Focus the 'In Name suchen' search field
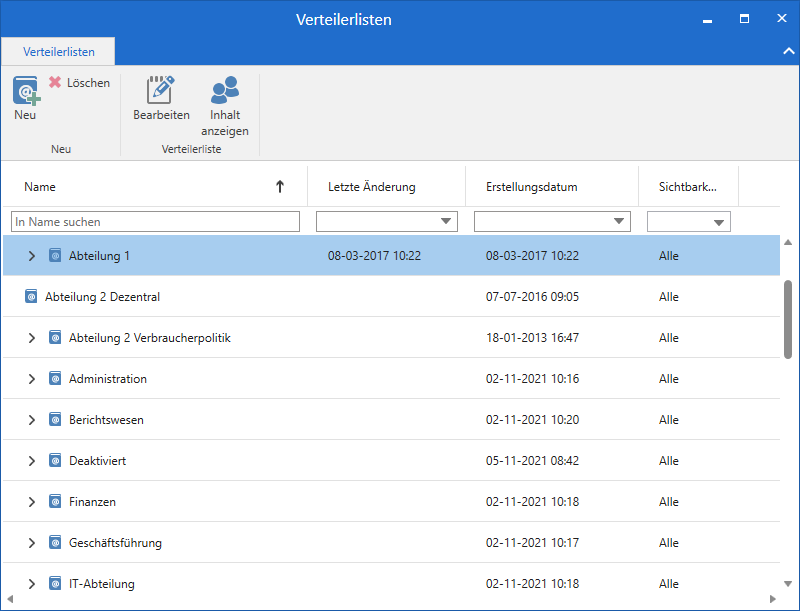This screenshot has height=611, width=800. [x=155, y=222]
